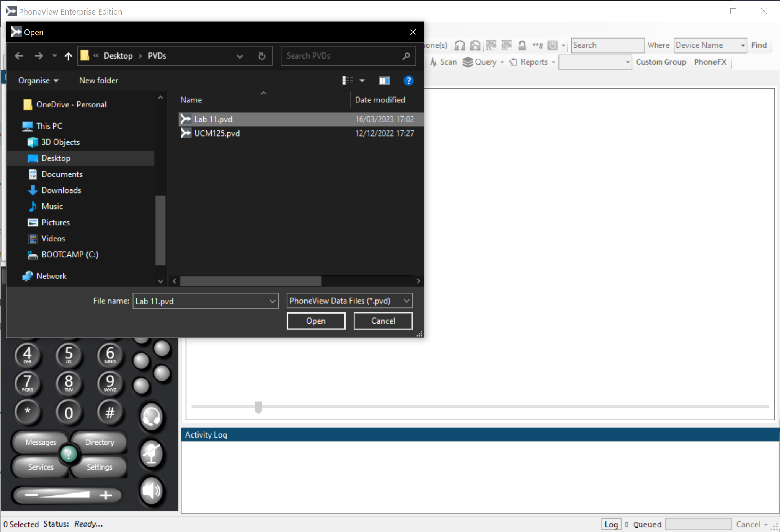Click the **# keypad unlock icon

(x=537, y=46)
